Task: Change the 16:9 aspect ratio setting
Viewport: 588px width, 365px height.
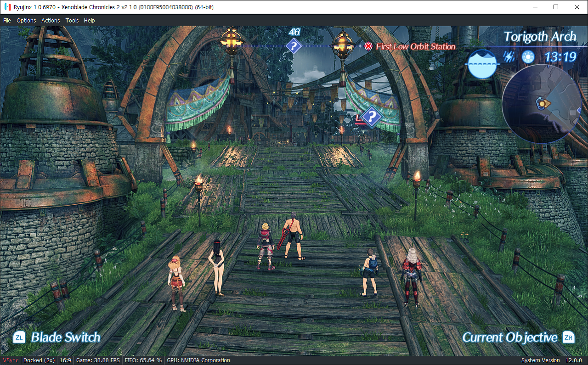Action: (66, 360)
